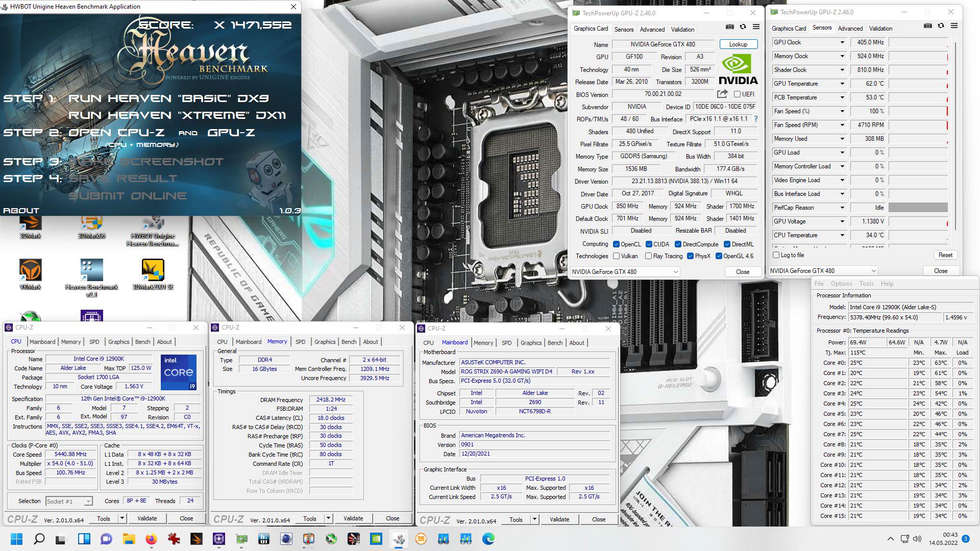Expand GPU Clock sensor dropdown

pos(842,42)
